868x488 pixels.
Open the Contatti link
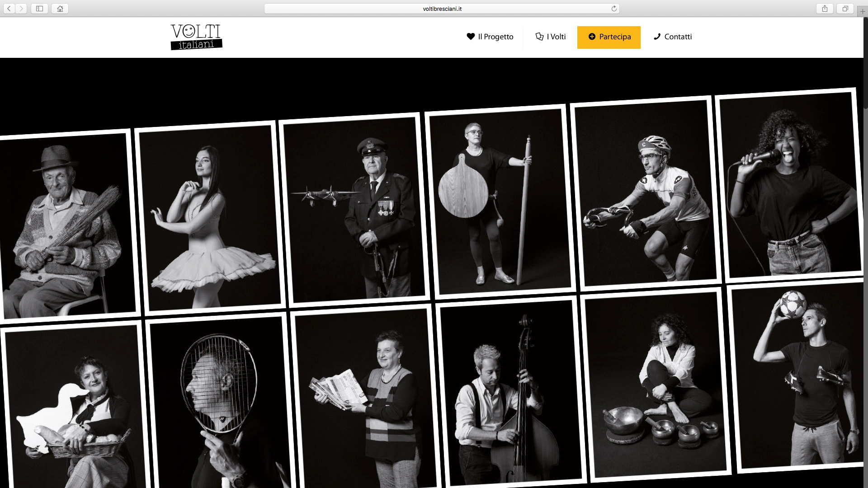tap(673, 37)
